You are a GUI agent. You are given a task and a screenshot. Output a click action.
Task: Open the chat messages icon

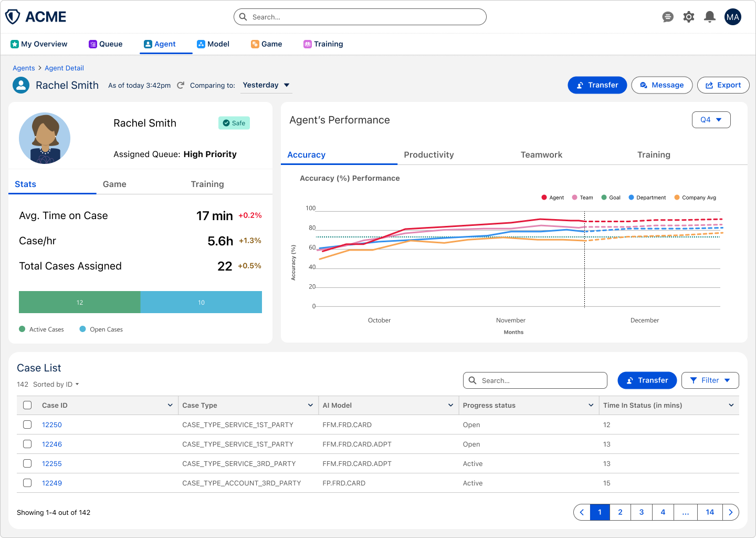[x=668, y=17]
